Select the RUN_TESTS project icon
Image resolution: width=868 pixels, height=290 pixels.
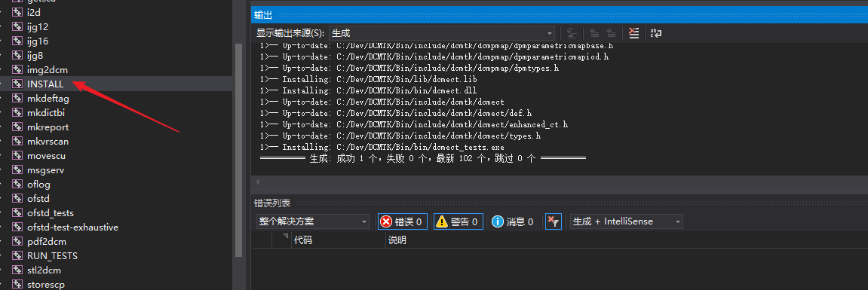[17, 256]
